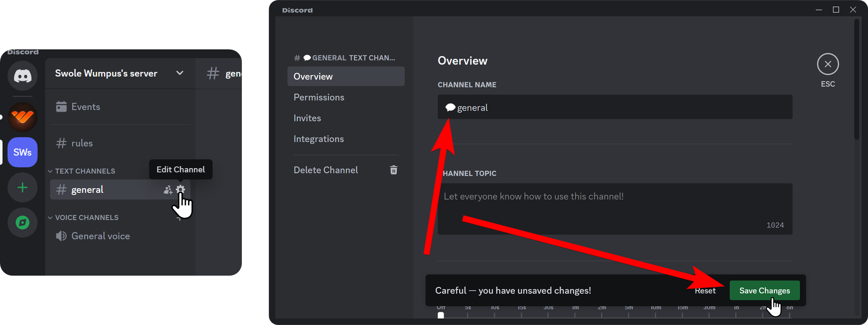Select the orange checkmark server icon
The width and height of the screenshot is (868, 325).
click(23, 117)
